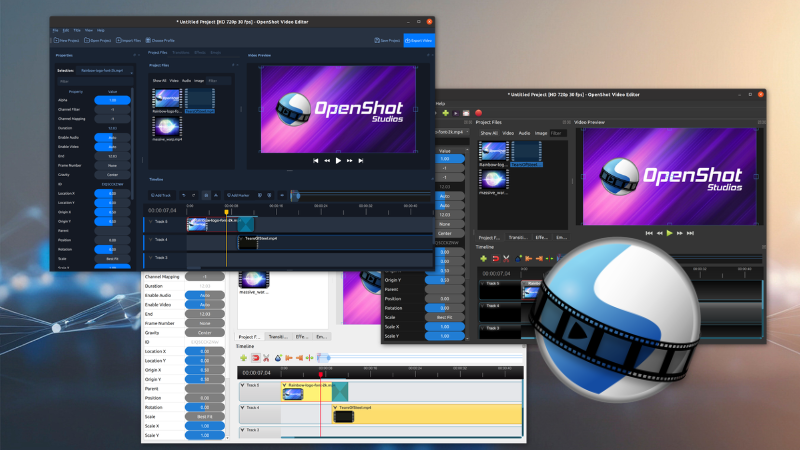The width and height of the screenshot is (800, 450).
Task: Fast forward the blue window preview
Action: [x=349, y=161]
